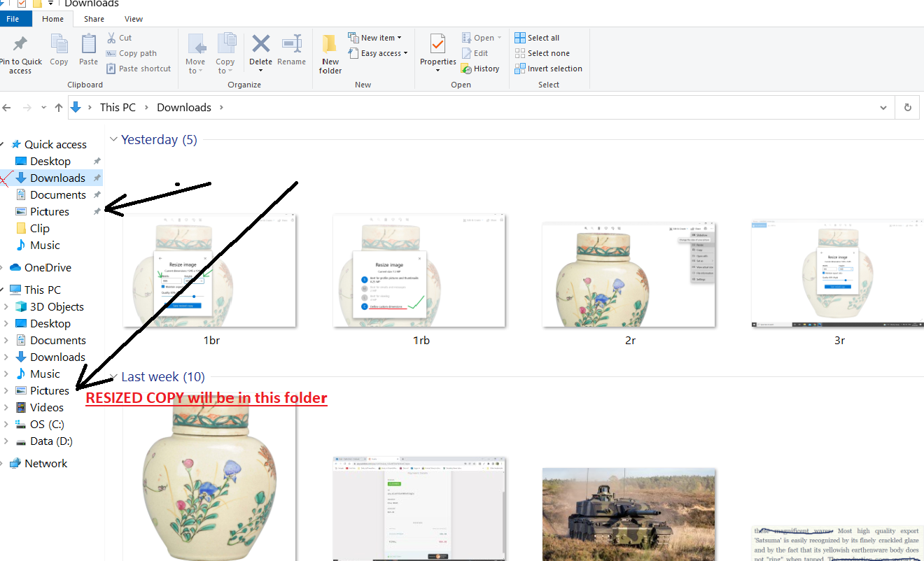Collapse the Yesterday file group

click(113, 140)
